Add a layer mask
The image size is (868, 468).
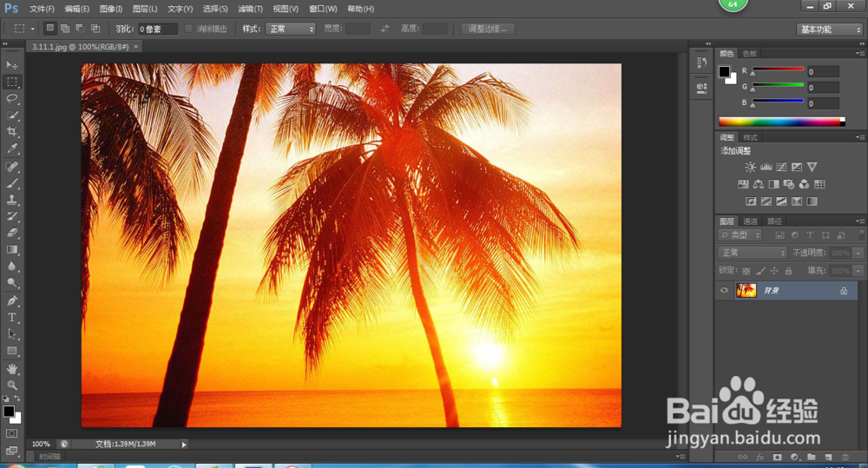click(777, 457)
